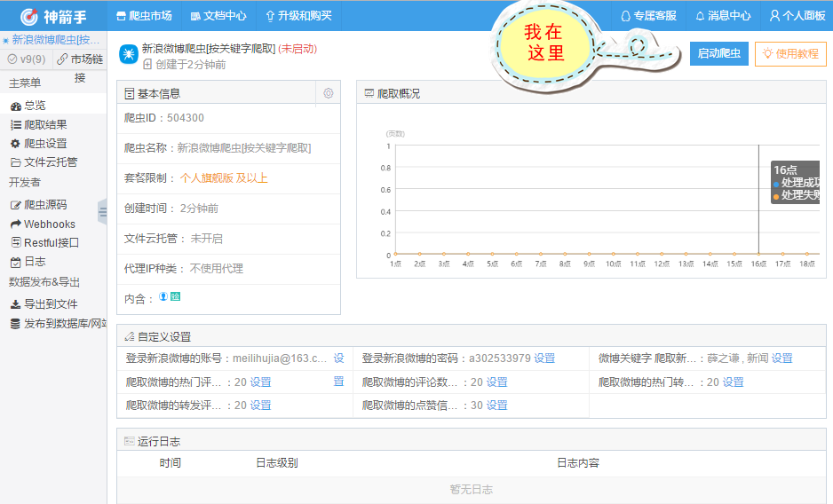Expand the v9(9) version selector
Screen dimensions: 833x504
coord(26,59)
